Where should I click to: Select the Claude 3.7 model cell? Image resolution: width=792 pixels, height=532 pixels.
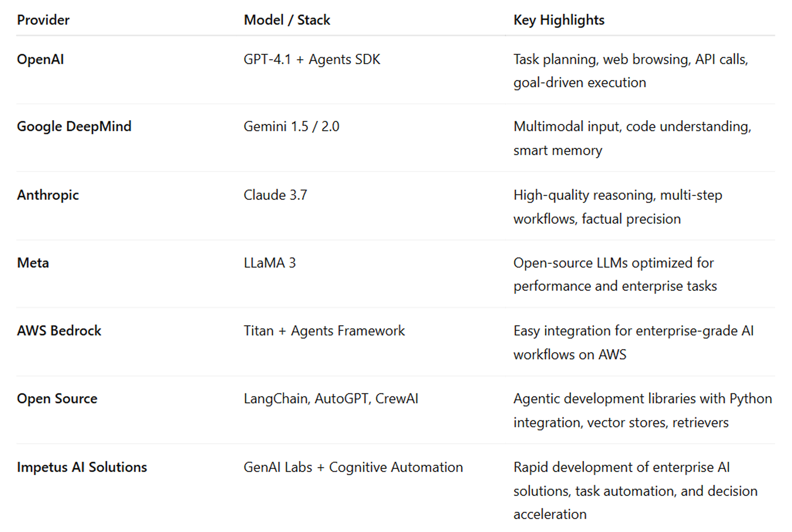pos(275,195)
